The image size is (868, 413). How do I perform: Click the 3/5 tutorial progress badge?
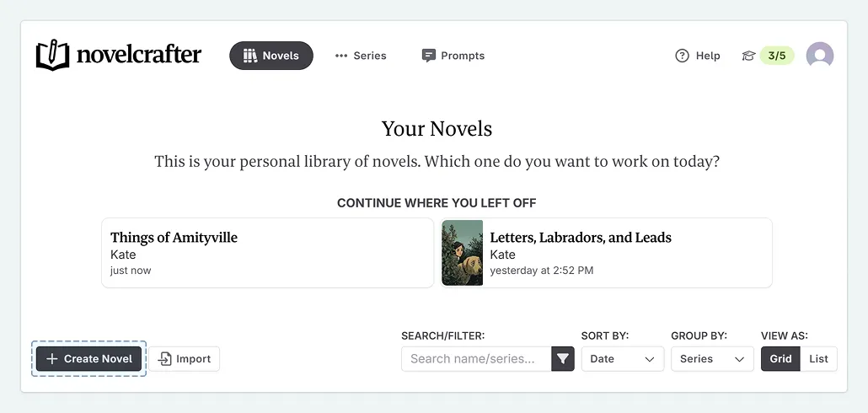pos(776,56)
